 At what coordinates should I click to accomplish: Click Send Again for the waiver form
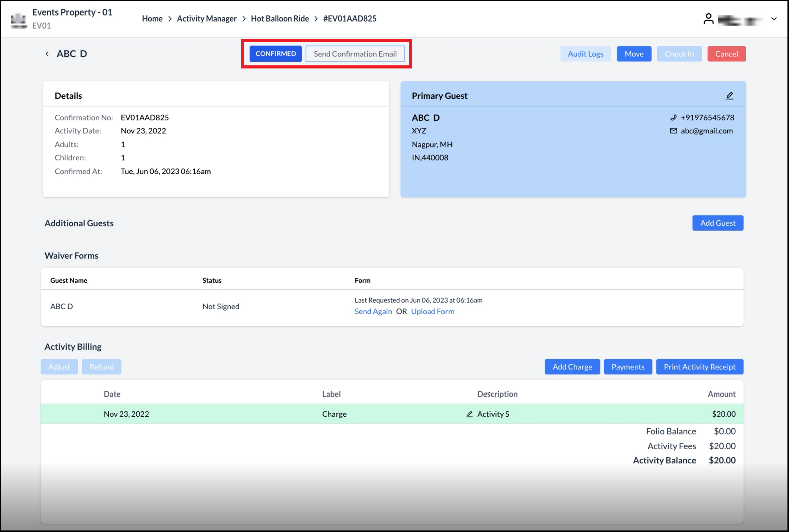pos(373,311)
